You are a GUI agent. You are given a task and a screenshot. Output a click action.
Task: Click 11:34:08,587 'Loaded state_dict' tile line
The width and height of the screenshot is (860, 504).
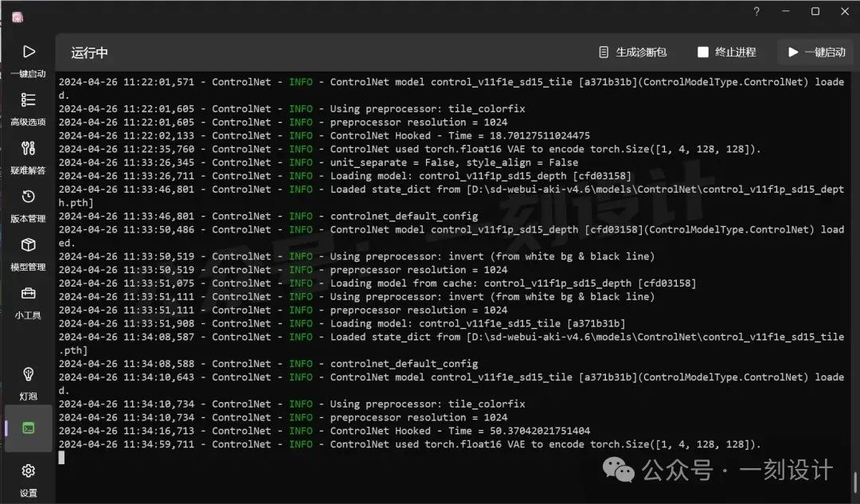[451, 344]
